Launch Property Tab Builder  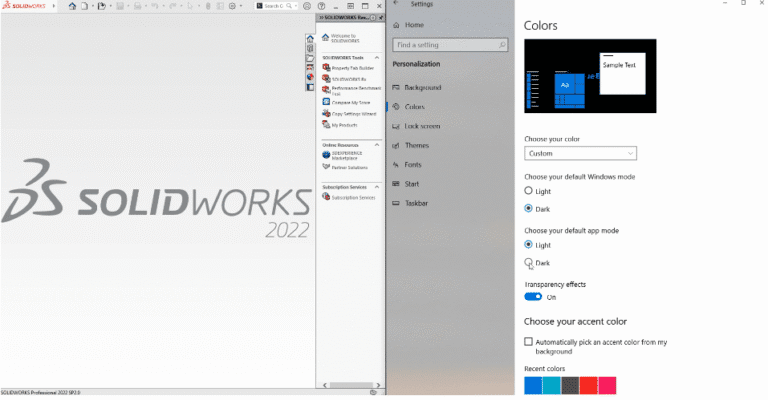click(348, 68)
